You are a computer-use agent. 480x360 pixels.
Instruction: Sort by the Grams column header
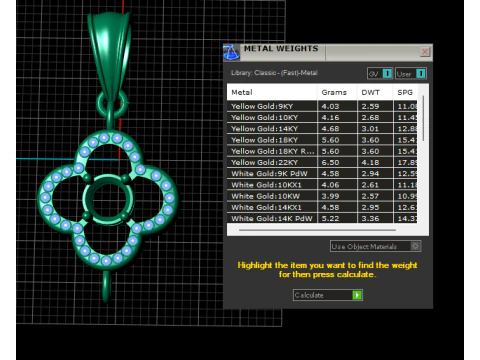click(337, 92)
